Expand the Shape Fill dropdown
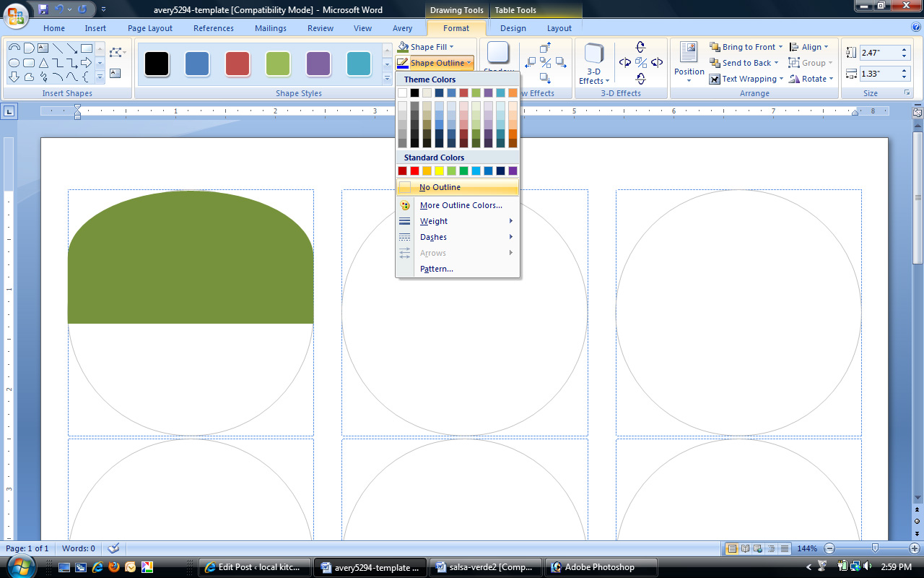Image resolution: width=924 pixels, height=578 pixels. tap(451, 47)
